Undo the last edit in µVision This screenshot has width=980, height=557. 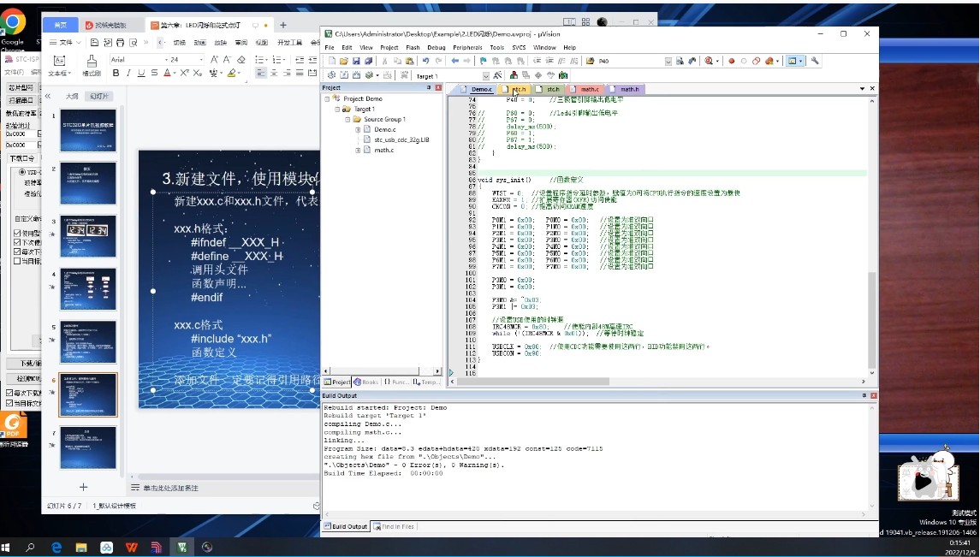(425, 62)
